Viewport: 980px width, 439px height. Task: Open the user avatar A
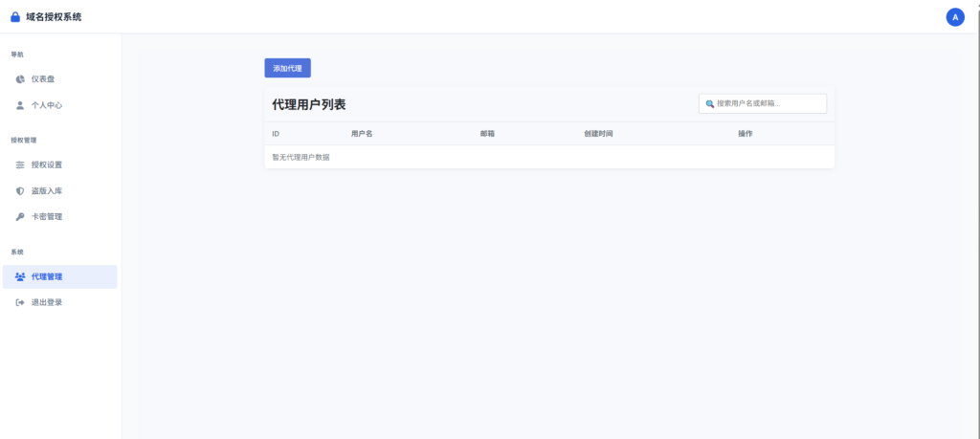pyautogui.click(x=954, y=17)
